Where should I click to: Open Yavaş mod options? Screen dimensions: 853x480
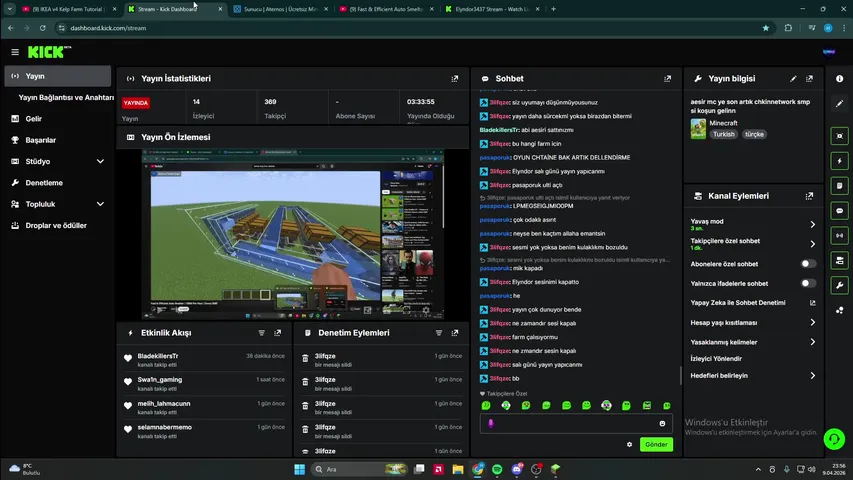pyautogui.click(x=753, y=224)
